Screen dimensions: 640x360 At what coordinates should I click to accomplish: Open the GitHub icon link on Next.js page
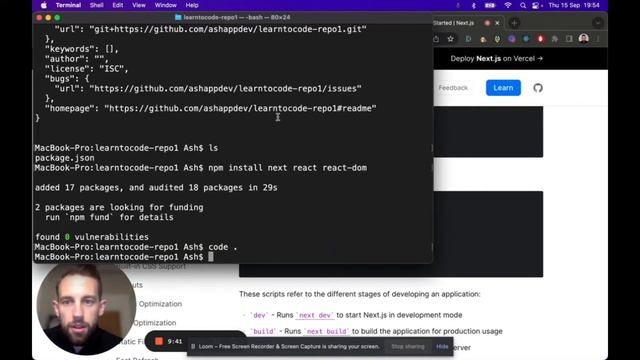(538, 88)
